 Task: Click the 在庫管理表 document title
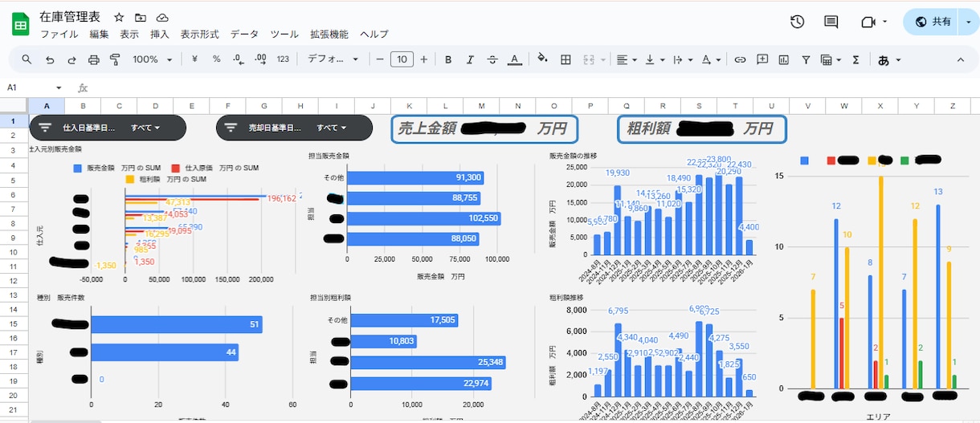(71, 17)
